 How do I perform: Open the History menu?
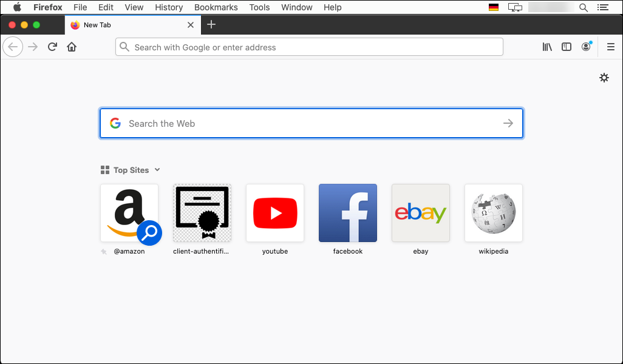(169, 7)
